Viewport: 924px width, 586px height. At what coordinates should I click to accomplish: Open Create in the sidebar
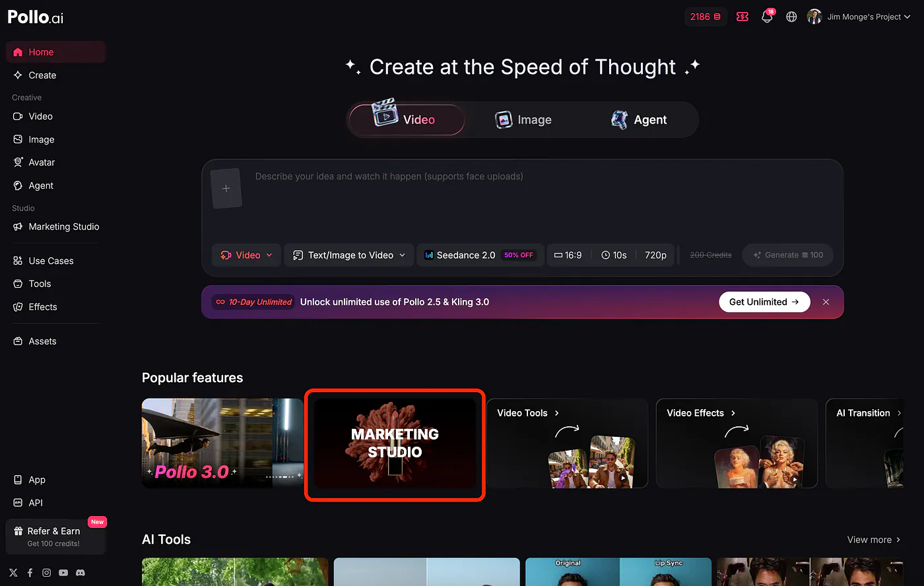point(55,75)
